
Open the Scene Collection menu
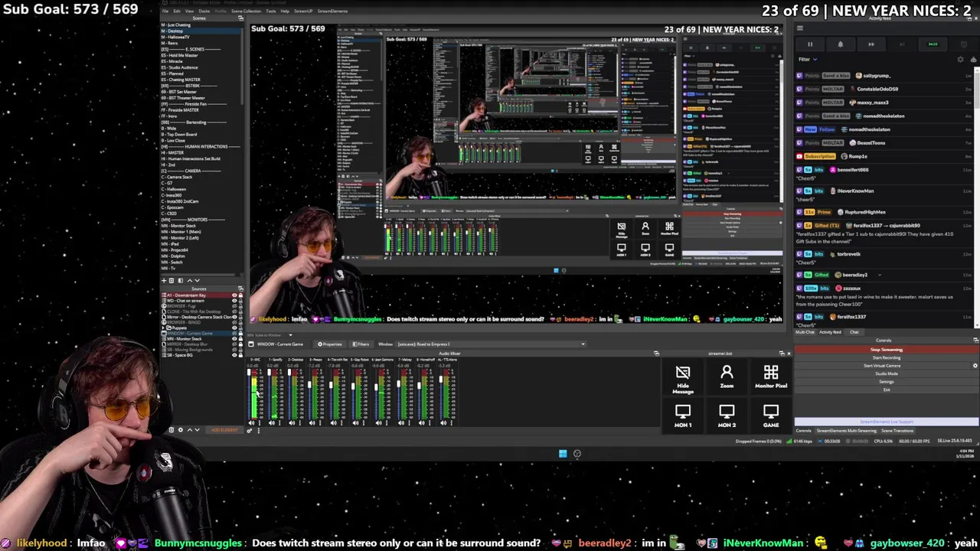[x=246, y=11]
